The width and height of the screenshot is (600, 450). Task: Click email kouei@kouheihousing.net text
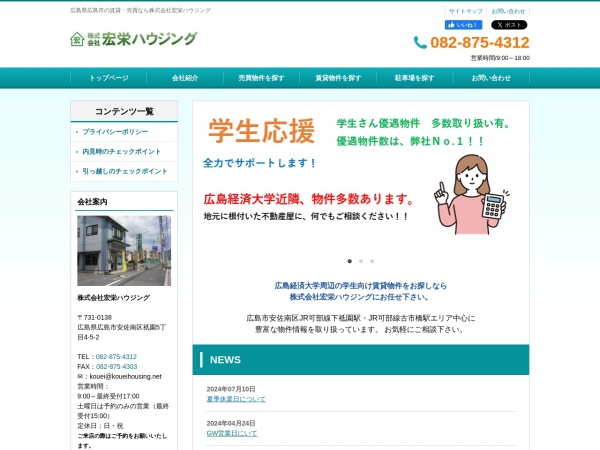click(x=126, y=377)
